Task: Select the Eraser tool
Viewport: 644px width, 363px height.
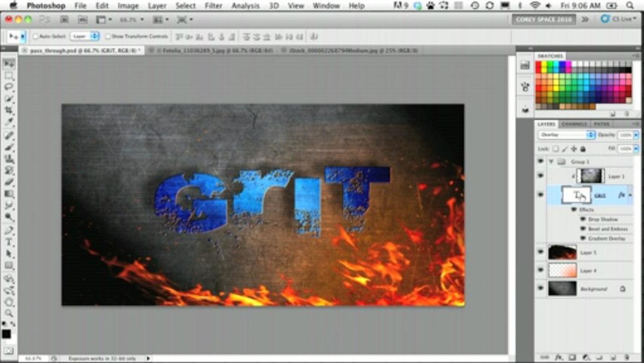Action: (x=9, y=182)
